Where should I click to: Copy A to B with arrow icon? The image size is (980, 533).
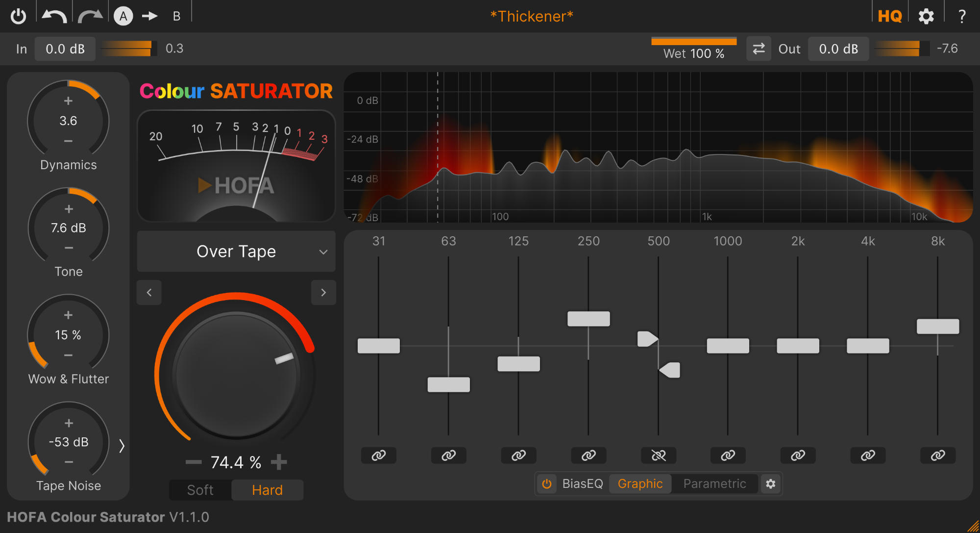(x=149, y=16)
